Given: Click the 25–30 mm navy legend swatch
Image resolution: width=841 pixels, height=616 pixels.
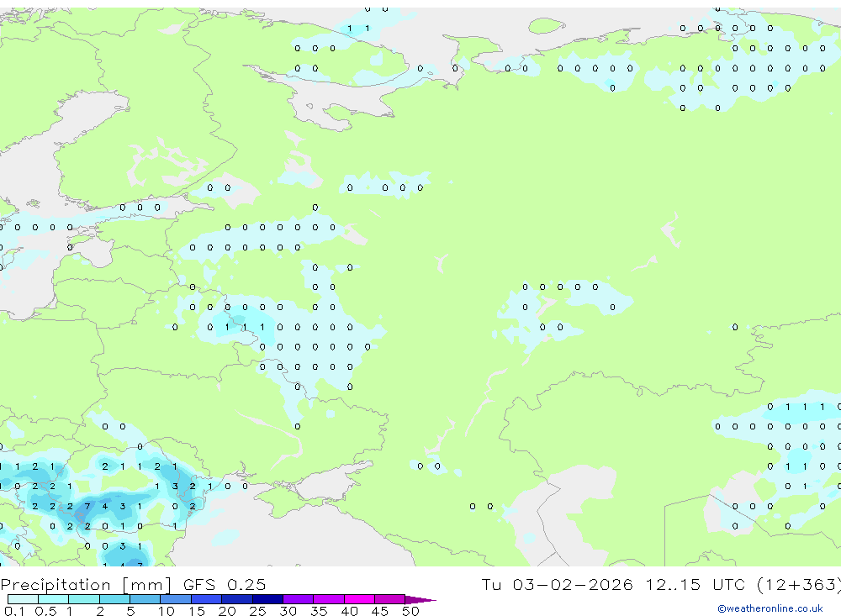Looking at the screenshot, I should (267, 599).
